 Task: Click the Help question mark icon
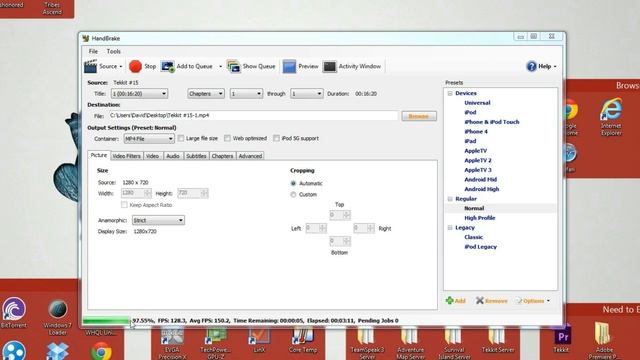click(x=531, y=66)
